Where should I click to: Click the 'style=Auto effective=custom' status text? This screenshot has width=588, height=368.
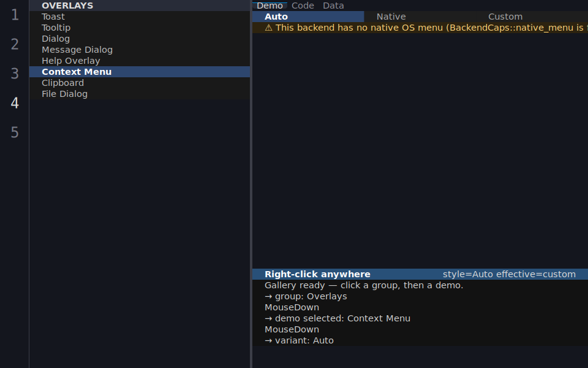tap(509, 274)
